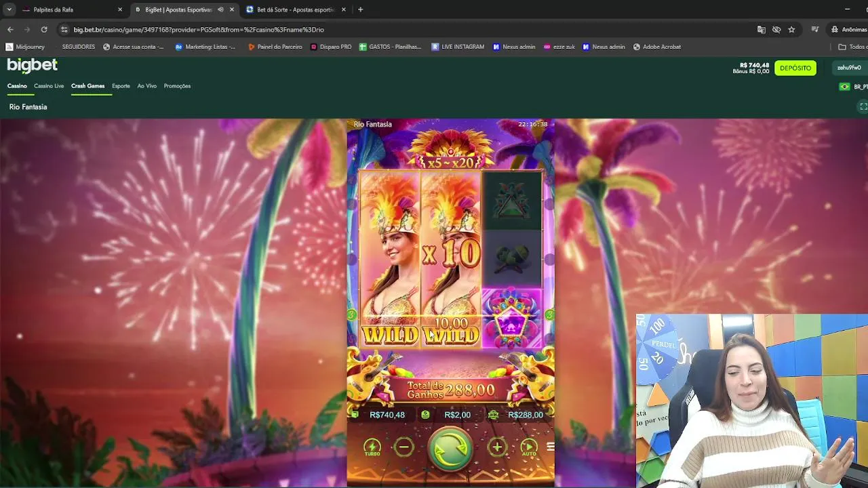Click the DEPÓSITO button

(x=795, y=68)
